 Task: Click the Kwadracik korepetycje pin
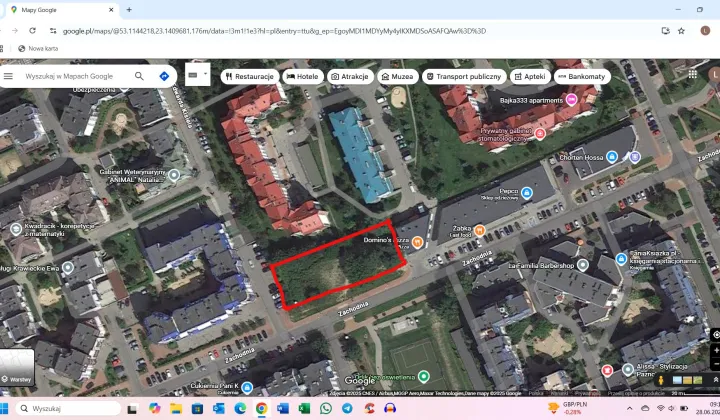point(16,229)
